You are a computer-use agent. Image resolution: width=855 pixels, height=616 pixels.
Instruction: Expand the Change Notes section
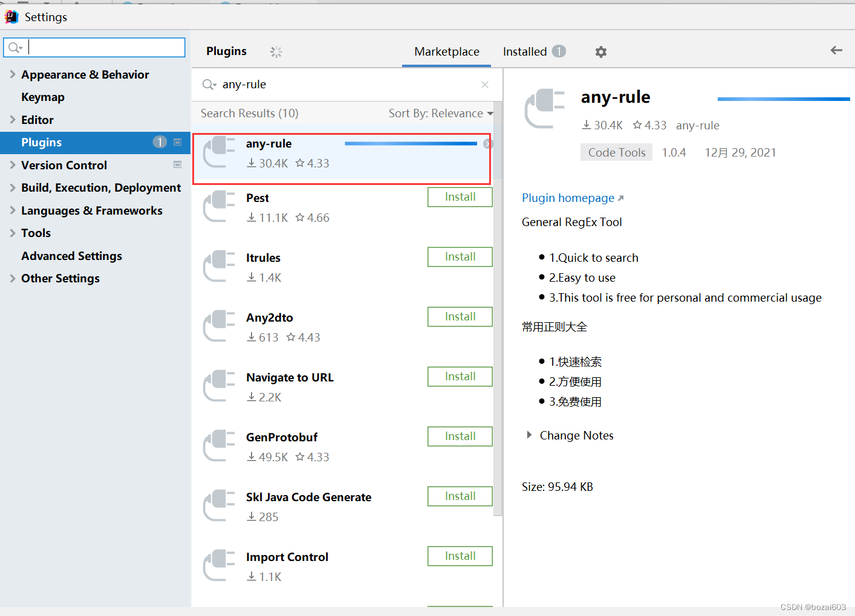(529, 435)
